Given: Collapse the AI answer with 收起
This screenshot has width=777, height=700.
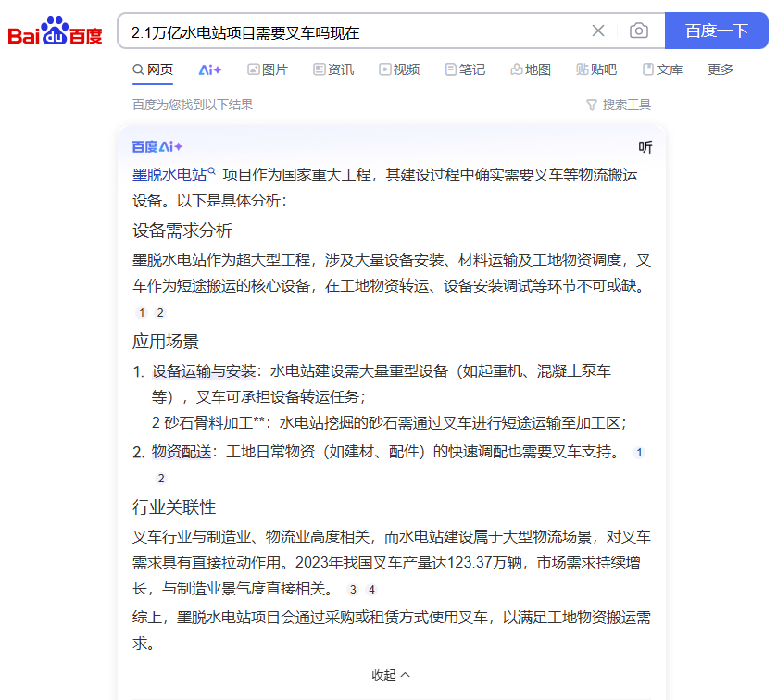Looking at the screenshot, I should pyautogui.click(x=391, y=675).
